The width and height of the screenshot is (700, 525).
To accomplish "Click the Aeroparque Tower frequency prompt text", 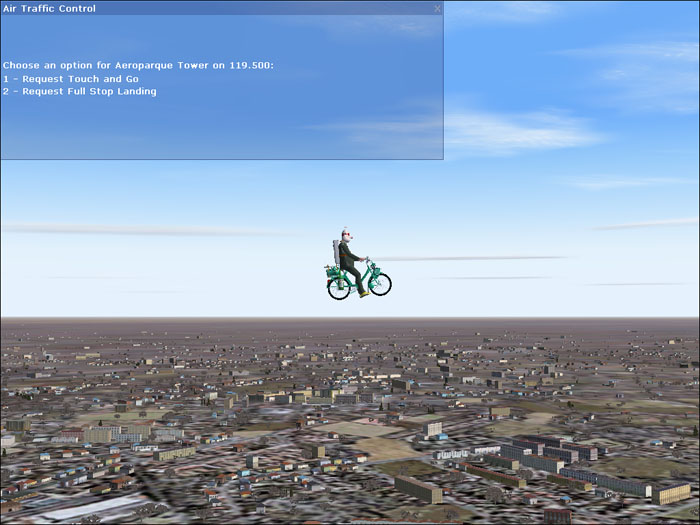I will coord(138,65).
